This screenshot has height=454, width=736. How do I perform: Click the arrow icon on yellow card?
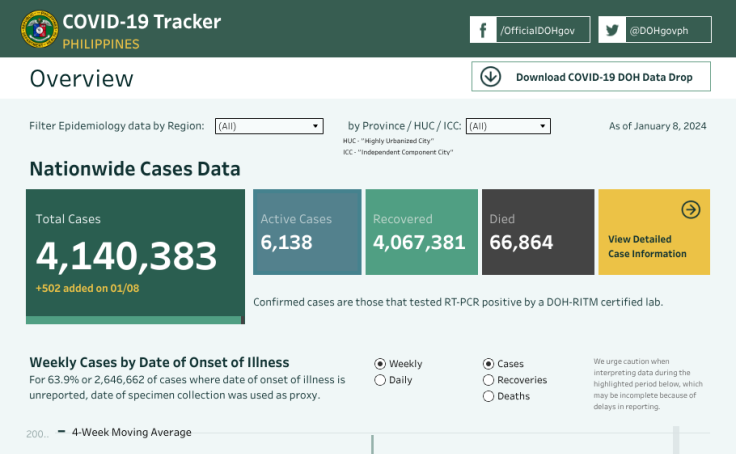[690, 209]
